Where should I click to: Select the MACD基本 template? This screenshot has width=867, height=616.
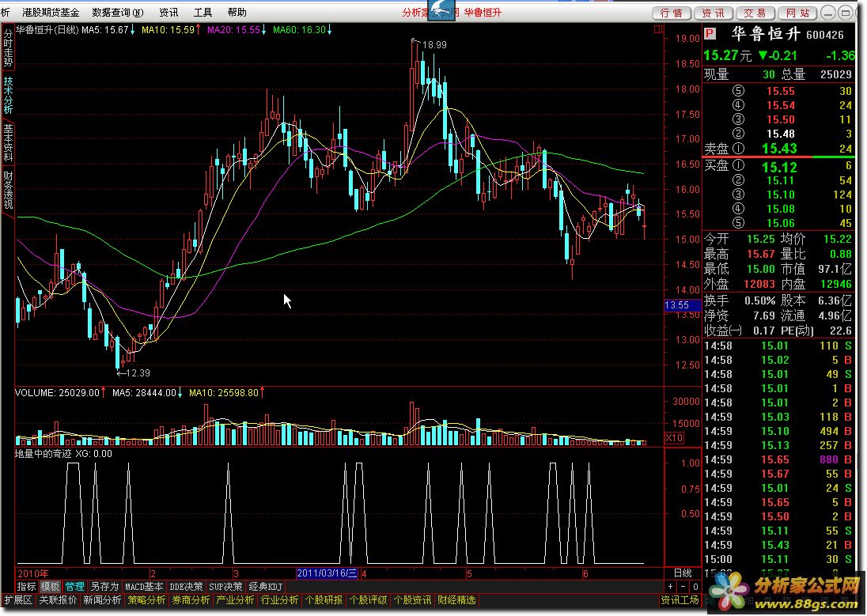coord(144,587)
